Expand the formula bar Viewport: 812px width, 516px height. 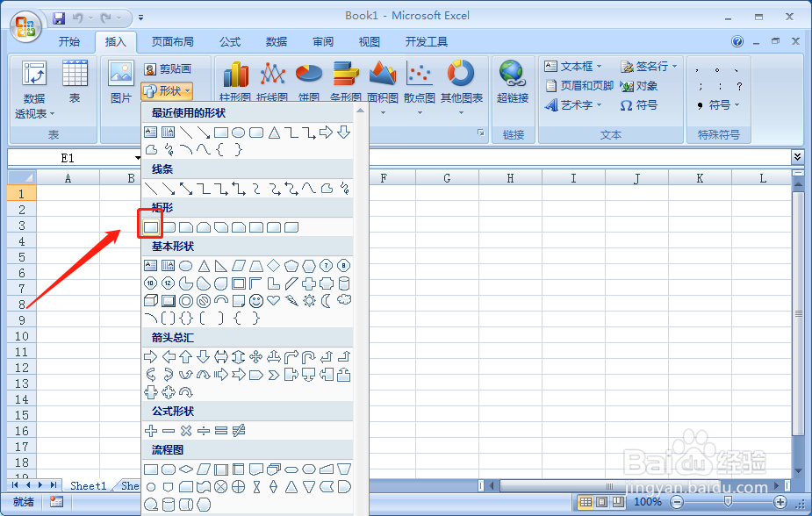[x=797, y=157]
